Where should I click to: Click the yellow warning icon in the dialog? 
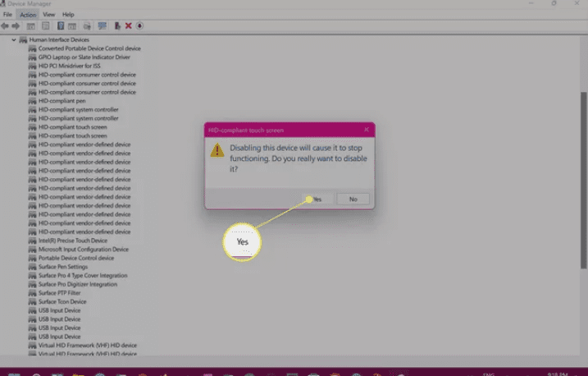pyautogui.click(x=217, y=150)
